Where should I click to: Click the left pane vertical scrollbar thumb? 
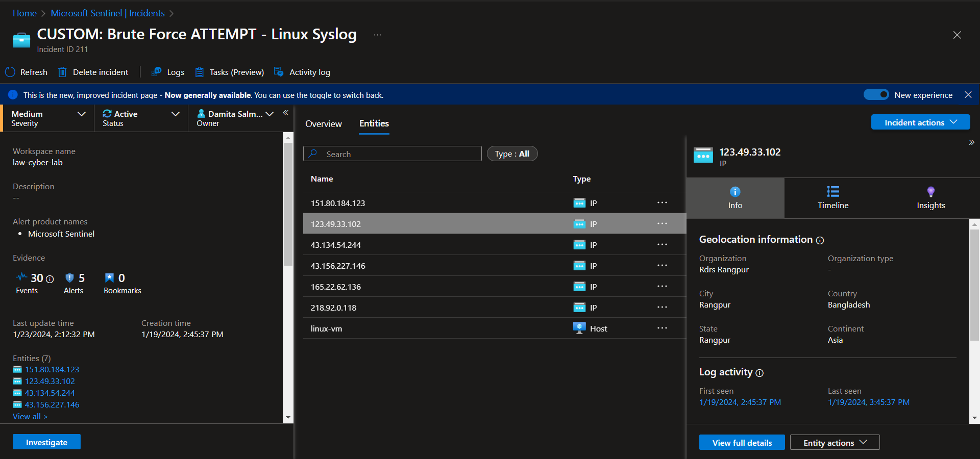pos(288,204)
